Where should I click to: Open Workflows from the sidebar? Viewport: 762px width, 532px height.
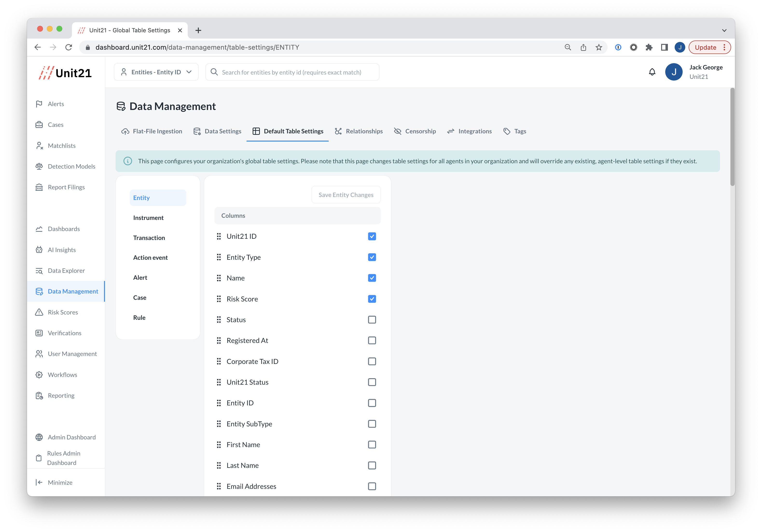click(x=62, y=375)
